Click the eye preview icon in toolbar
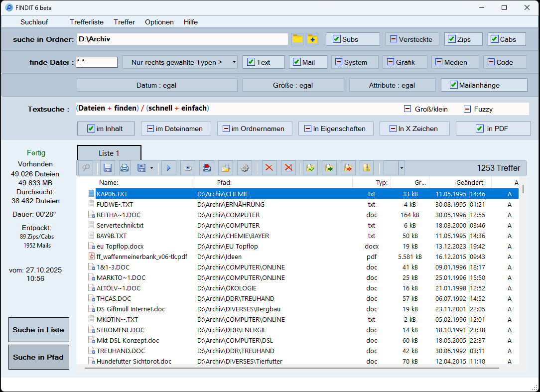Screen dimensions: 540x392 (188, 168)
